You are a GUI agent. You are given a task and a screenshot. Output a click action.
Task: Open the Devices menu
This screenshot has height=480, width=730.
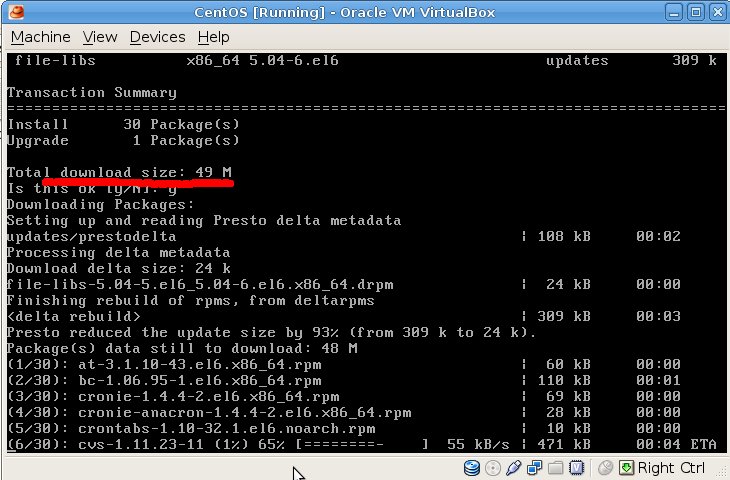[x=157, y=37]
